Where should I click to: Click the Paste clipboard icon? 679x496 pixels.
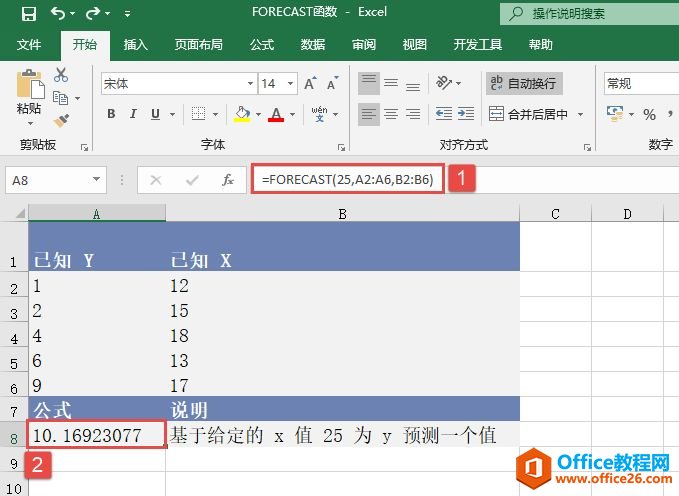coord(29,92)
